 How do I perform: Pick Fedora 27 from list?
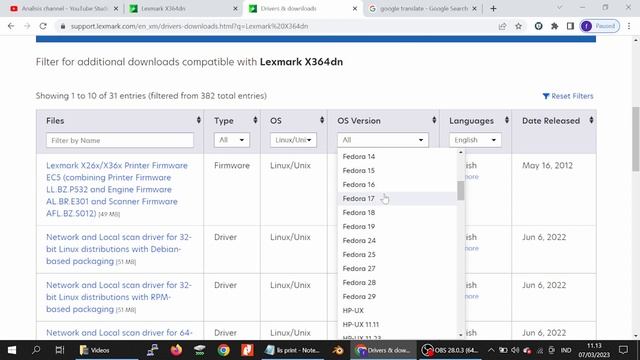click(x=397, y=269)
